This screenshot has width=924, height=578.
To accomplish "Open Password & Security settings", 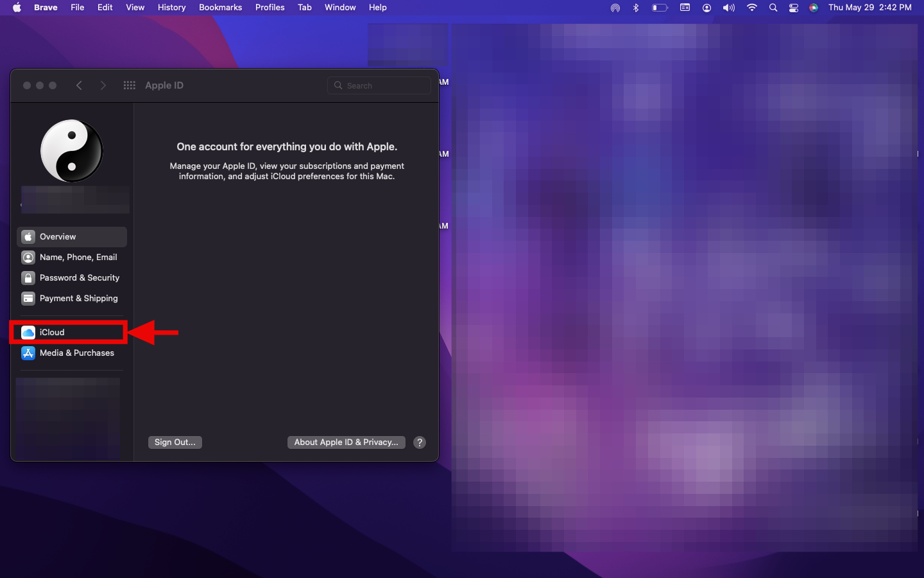I will click(79, 277).
